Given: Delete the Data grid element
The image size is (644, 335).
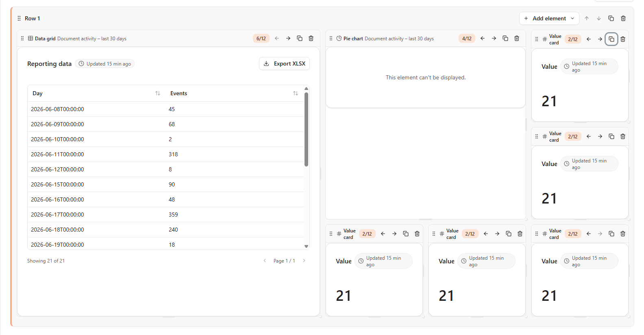Looking at the screenshot, I should [x=311, y=38].
